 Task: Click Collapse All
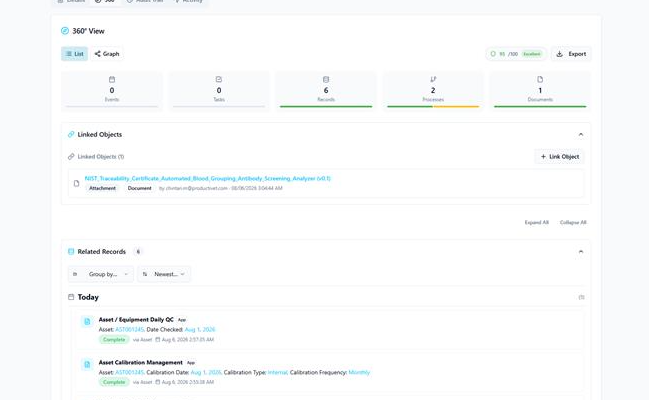tap(573, 222)
